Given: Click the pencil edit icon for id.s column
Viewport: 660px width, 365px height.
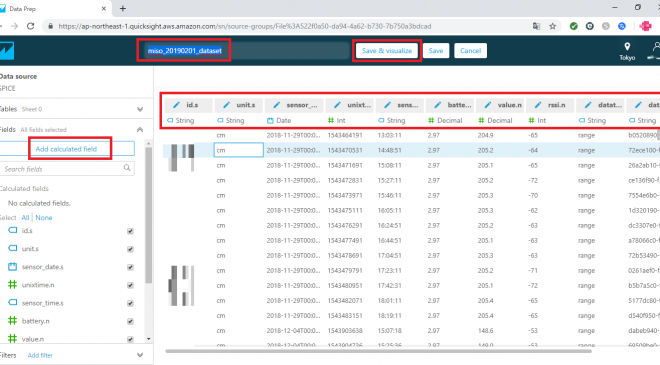Looking at the screenshot, I should pos(176,105).
